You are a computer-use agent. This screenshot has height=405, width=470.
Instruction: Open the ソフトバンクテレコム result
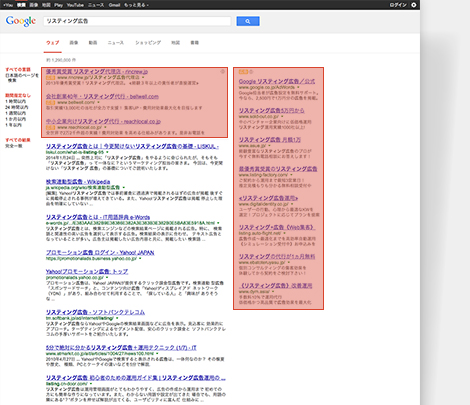pyautogui.click(x=95, y=312)
